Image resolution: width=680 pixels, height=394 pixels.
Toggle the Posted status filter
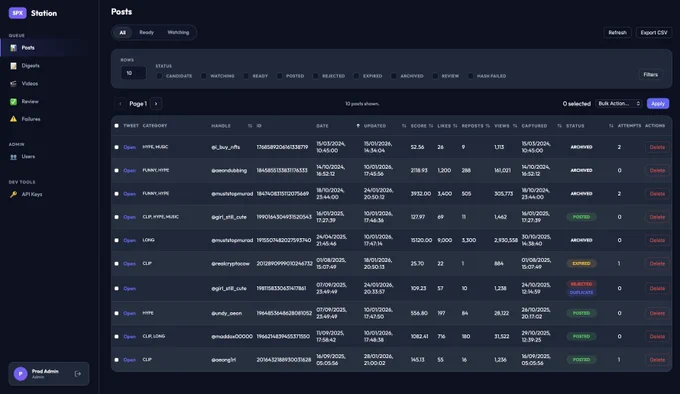click(x=280, y=76)
